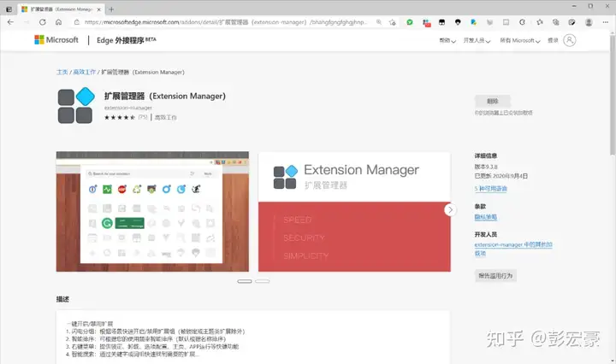Image resolution: width=616 pixels, height=364 pixels.
Task: Open the 高效工作 category link near rating
Action: 165,117
